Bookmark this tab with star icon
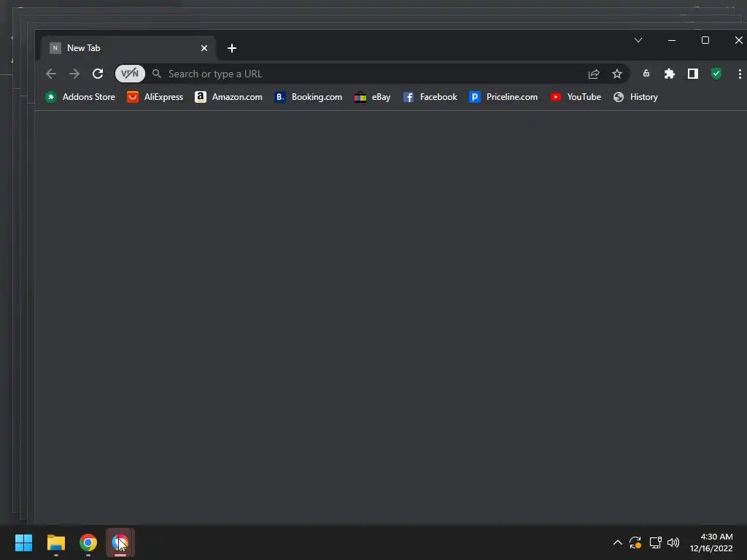The image size is (747, 560). pos(617,74)
